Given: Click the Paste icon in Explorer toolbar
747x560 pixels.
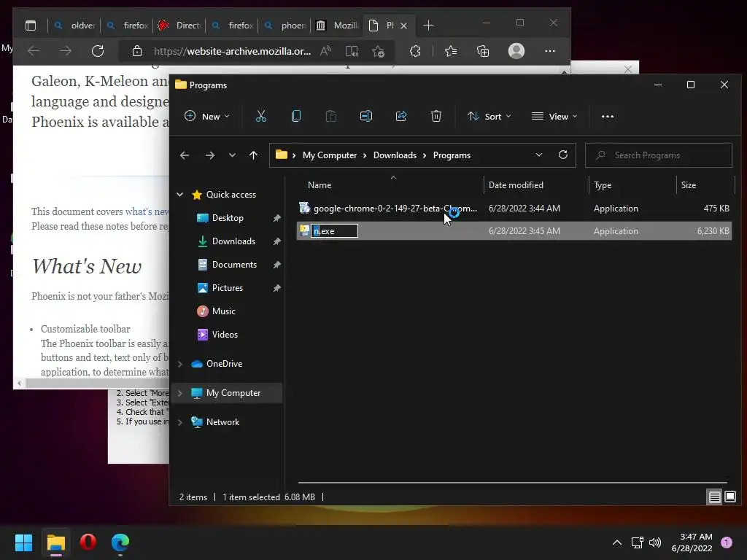Looking at the screenshot, I should click(x=330, y=116).
